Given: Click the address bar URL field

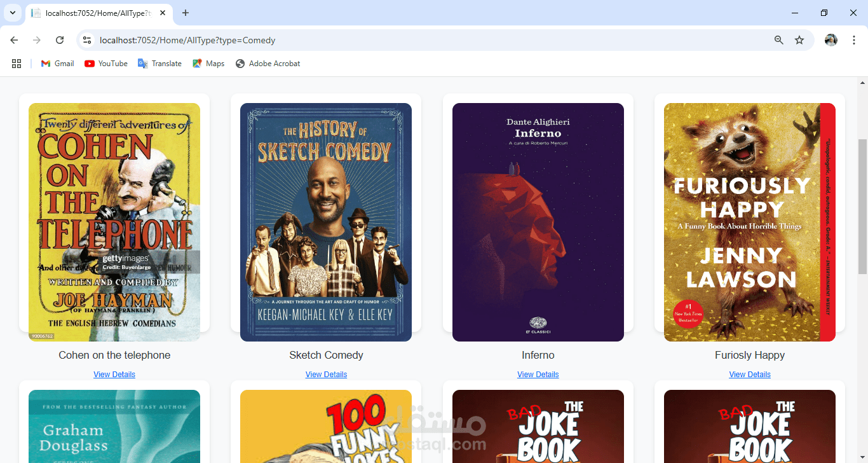Looking at the screenshot, I should coord(432,40).
